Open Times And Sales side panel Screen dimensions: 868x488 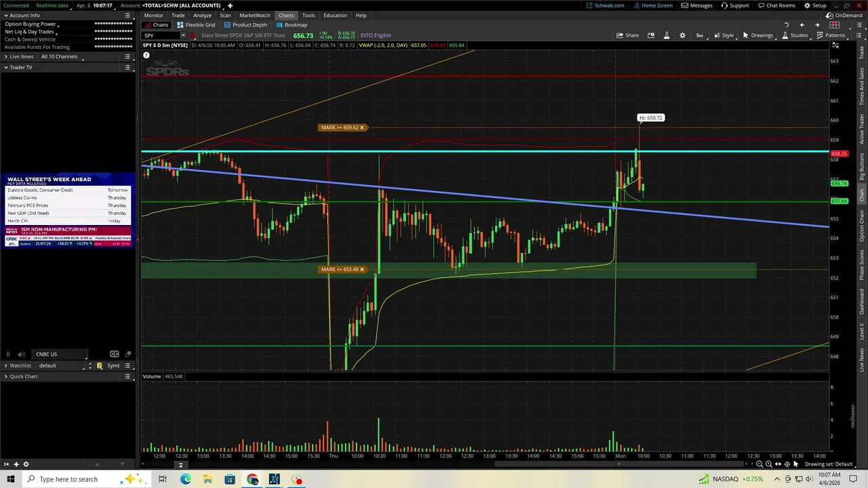click(x=862, y=86)
